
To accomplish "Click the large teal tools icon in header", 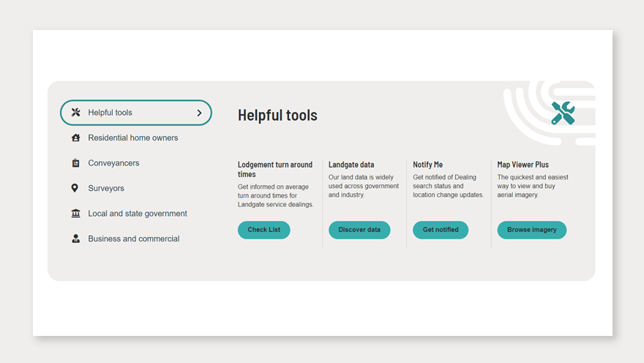I will click(x=562, y=113).
